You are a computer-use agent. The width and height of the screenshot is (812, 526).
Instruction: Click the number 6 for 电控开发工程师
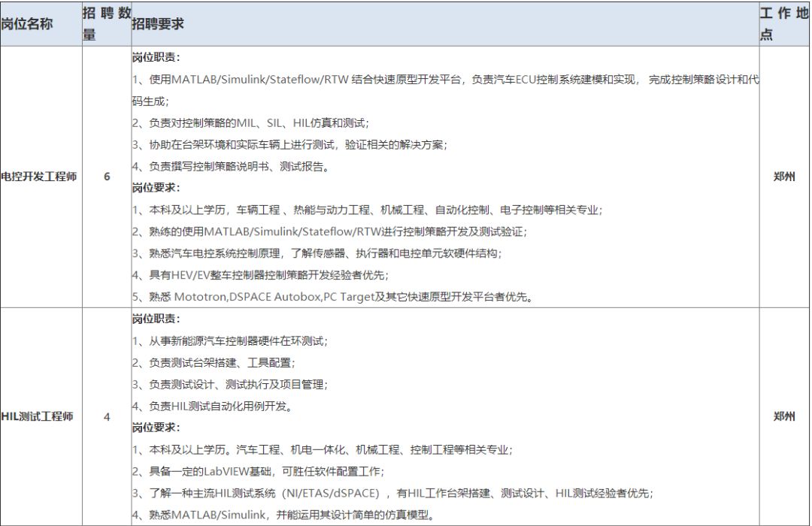[x=106, y=177]
